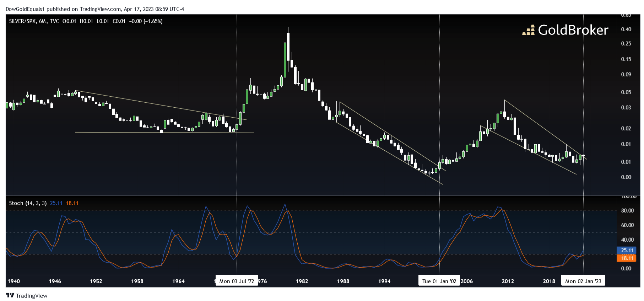Click the orange 18.11 value in Stoch legend

click(x=72, y=203)
